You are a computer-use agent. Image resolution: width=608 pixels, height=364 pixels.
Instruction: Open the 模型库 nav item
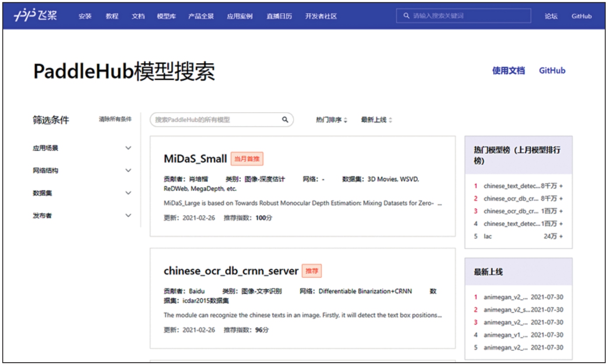[166, 16]
